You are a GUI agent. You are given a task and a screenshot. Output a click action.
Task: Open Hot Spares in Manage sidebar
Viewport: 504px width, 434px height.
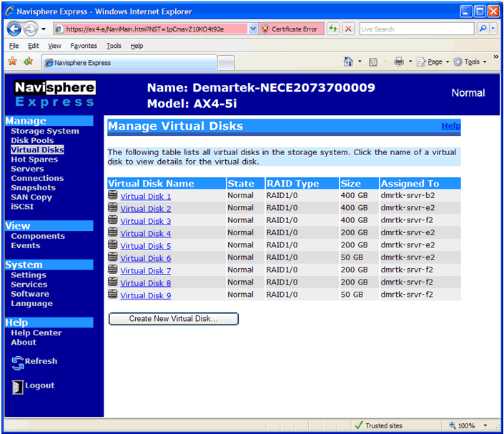pos(34,159)
